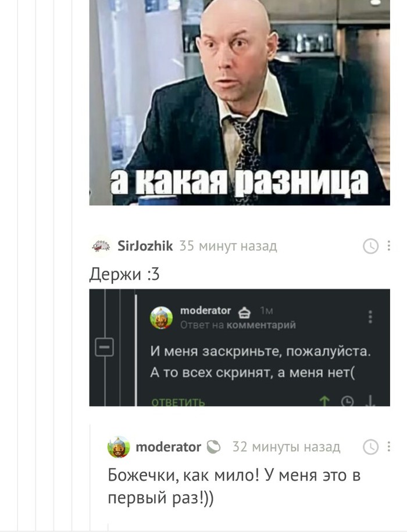
Task: Click the clock icon in dark screenshot
Action: click(347, 401)
